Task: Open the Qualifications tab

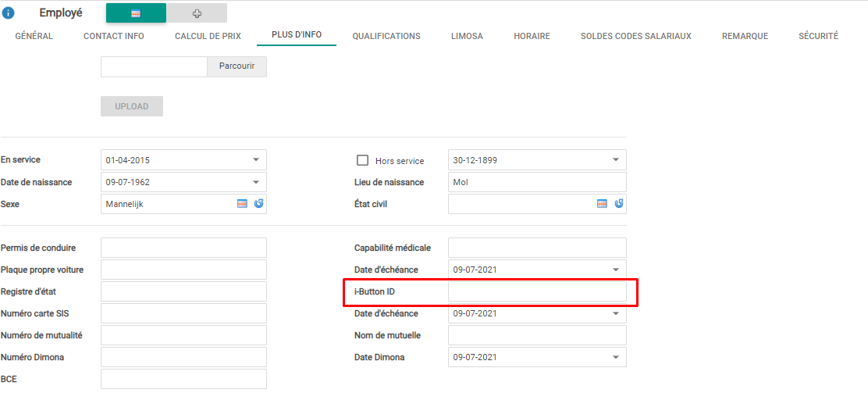Action: (x=386, y=36)
